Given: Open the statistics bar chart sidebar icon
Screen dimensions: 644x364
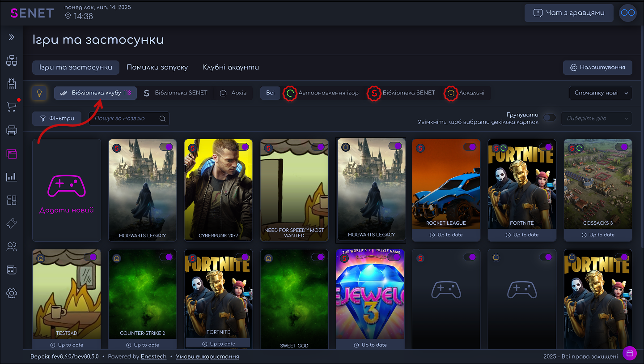Looking at the screenshot, I should pos(12,177).
